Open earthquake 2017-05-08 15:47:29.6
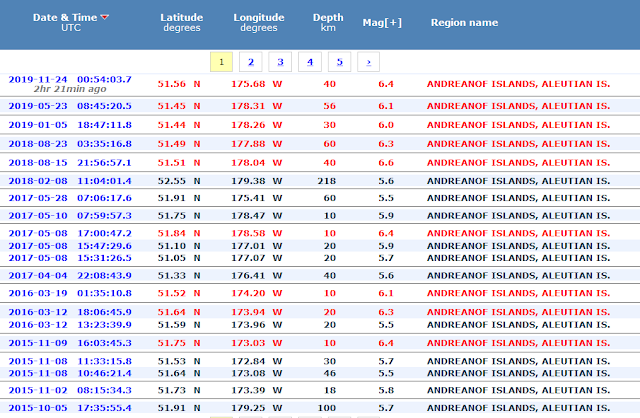640x418 pixels. [70, 246]
